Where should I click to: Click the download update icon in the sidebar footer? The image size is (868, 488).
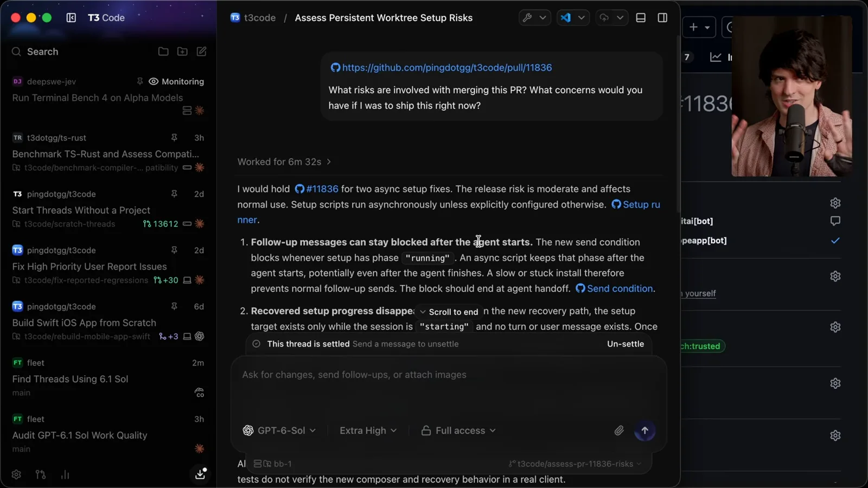pos(200,473)
